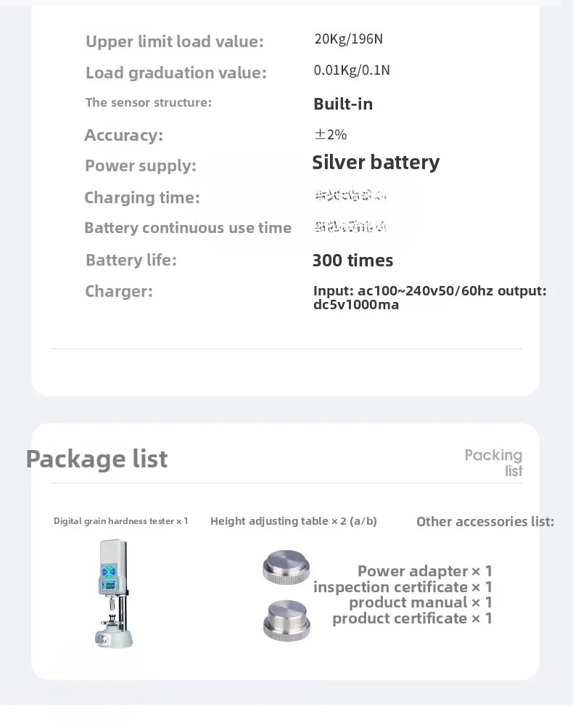Click the ±2% accuracy value

(x=330, y=134)
